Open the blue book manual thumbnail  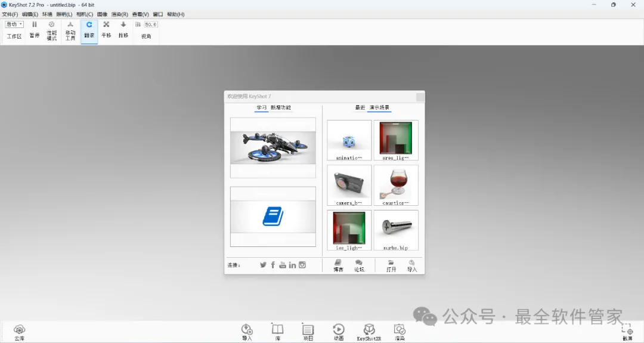273,217
